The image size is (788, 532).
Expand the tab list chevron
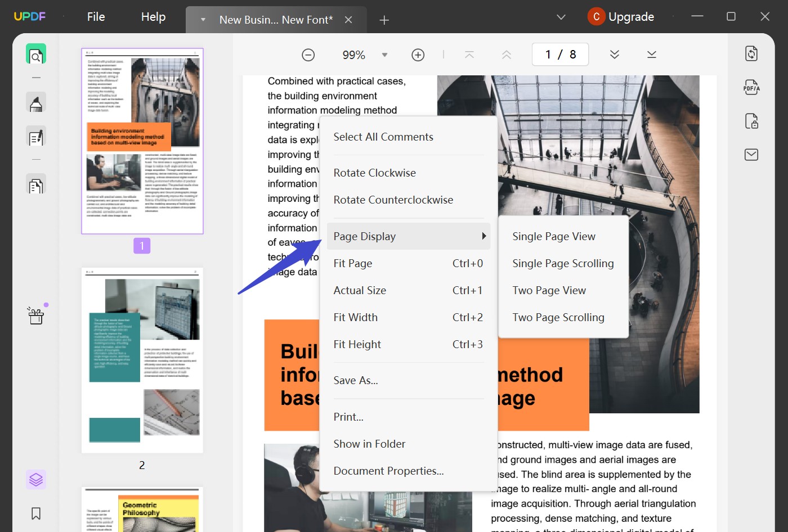pyautogui.click(x=561, y=17)
